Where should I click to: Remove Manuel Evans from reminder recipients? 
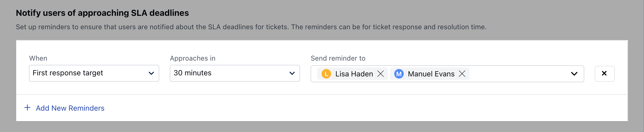tap(462, 74)
